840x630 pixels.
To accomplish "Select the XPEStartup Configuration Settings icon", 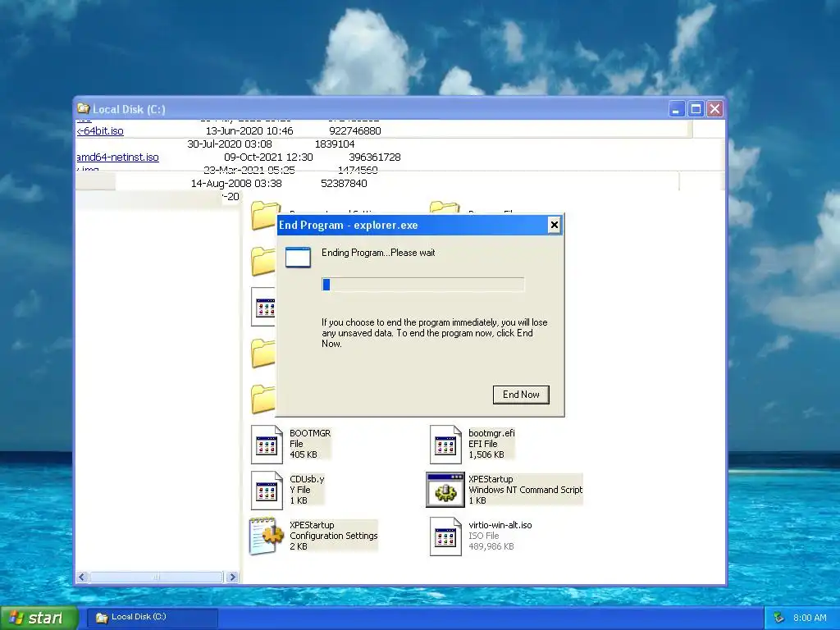I will 267,536.
